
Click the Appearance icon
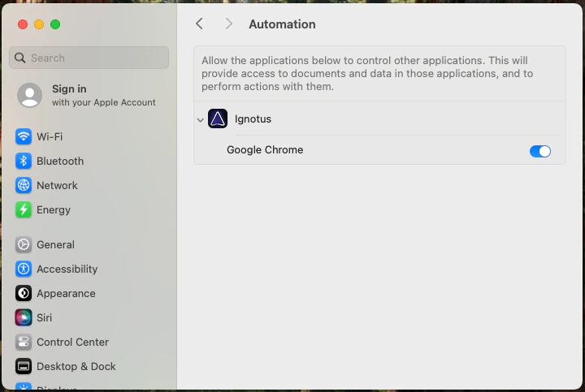click(x=23, y=293)
